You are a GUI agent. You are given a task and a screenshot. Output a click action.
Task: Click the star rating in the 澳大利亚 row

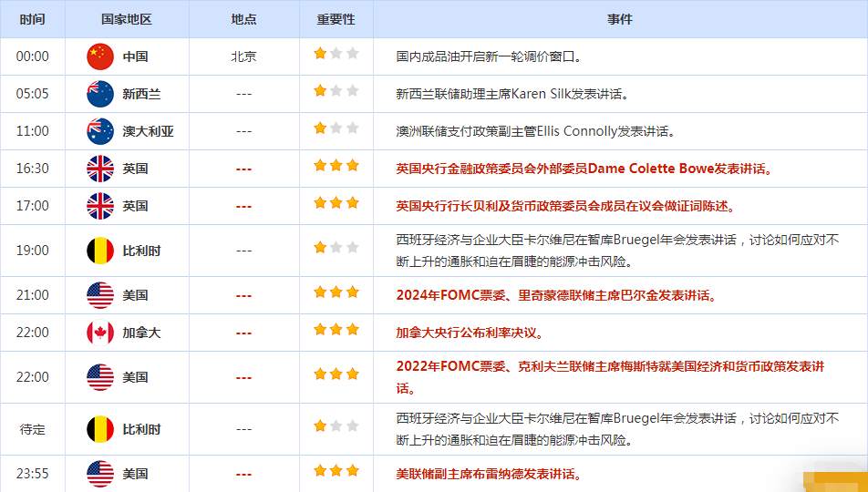pyautogui.click(x=336, y=128)
